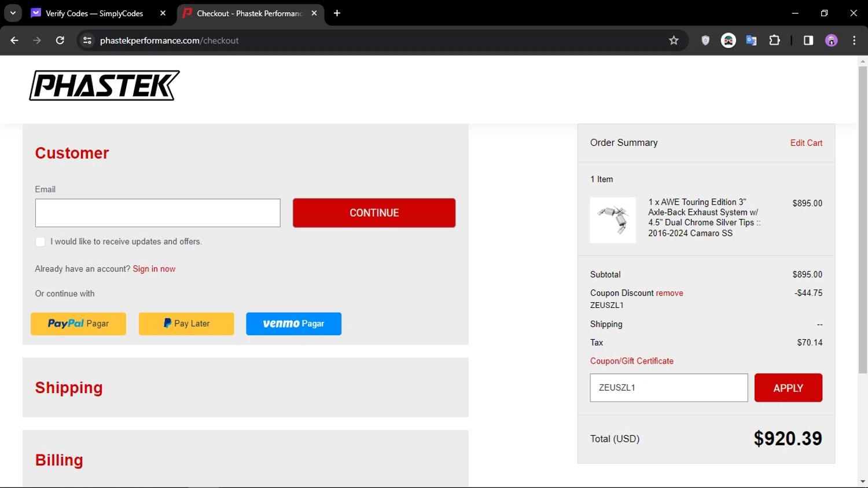The height and width of the screenshot is (488, 868).
Task: Open the Chrome three-dot menu
Action: pos(854,41)
